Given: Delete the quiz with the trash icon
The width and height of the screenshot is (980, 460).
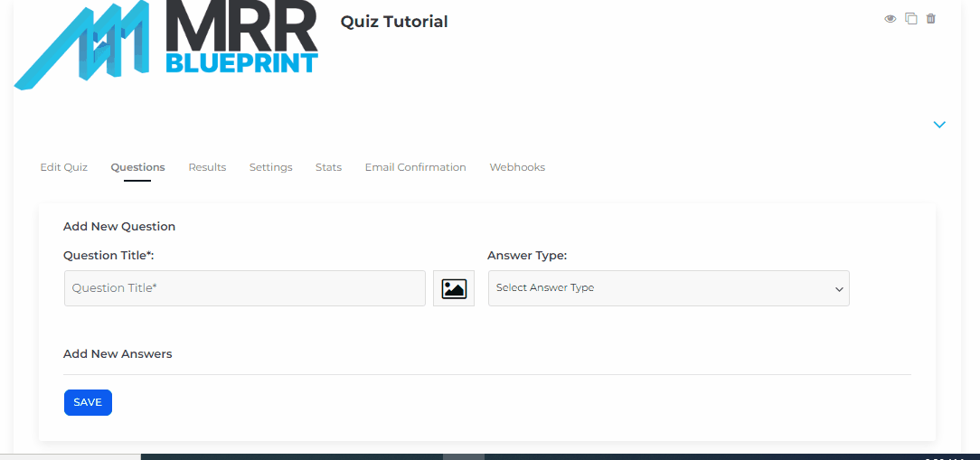Looking at the screenshot, I should click(930, 19).
